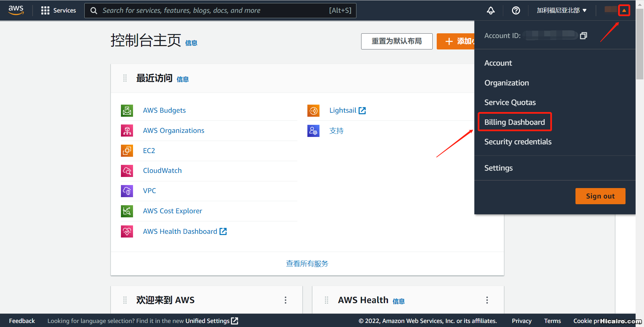Screen dimensions: 644x327
Task: Copy the Account ID with copy icon
Action: (584, 36)
